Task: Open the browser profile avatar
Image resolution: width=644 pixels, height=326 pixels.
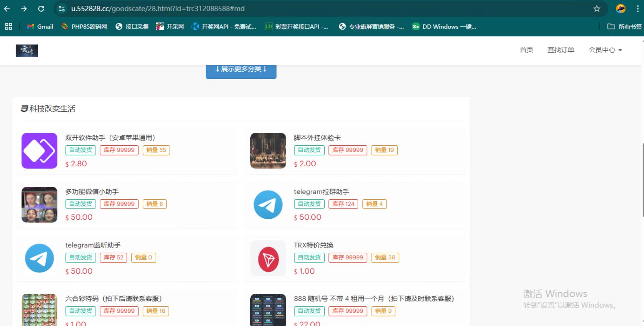Action: [x=621, y=9]
